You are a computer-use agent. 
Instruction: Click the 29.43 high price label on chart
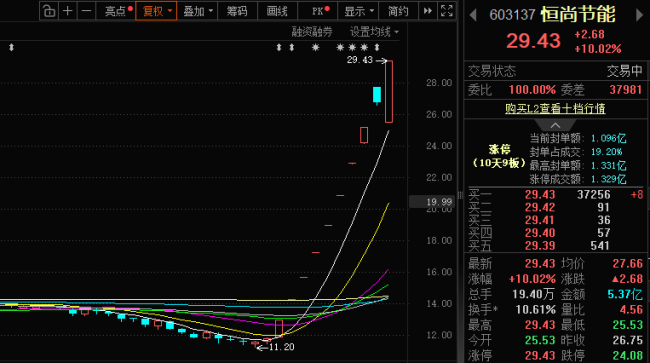pos(360,60)
